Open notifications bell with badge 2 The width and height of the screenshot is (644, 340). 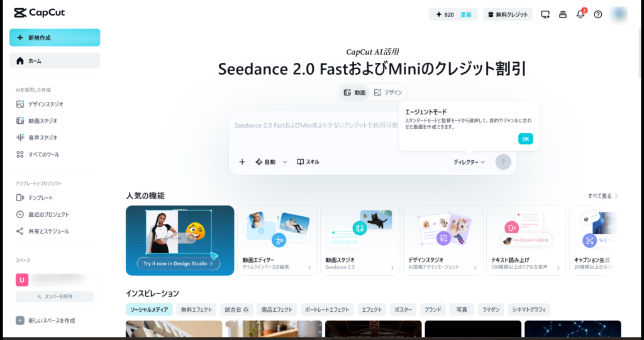pyautogui.click(x=580, y=14)
